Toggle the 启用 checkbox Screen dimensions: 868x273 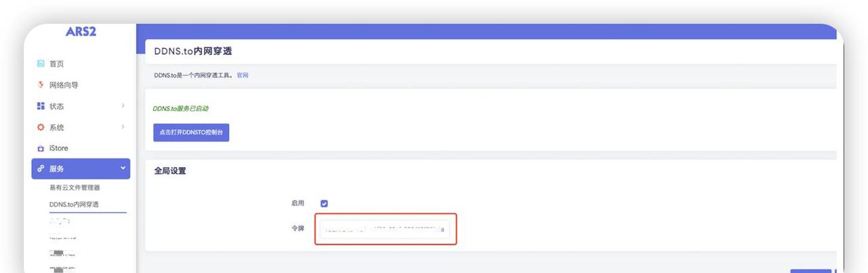click(324, 203)
